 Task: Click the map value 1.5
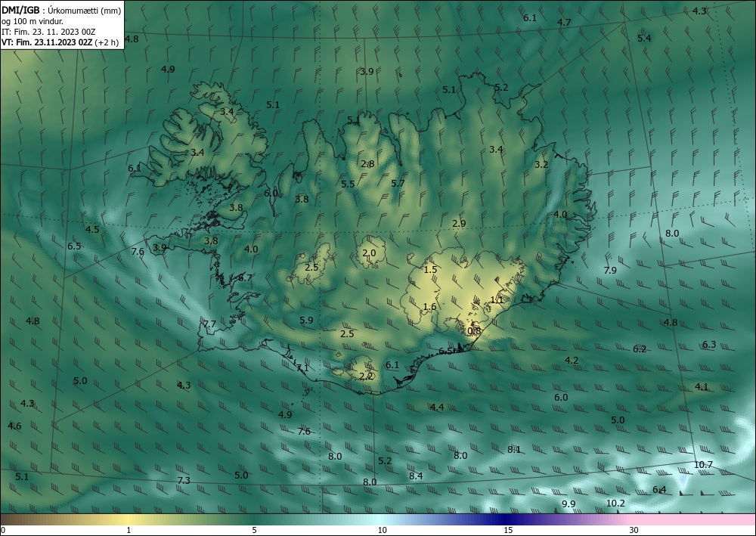tap(430, 270)
